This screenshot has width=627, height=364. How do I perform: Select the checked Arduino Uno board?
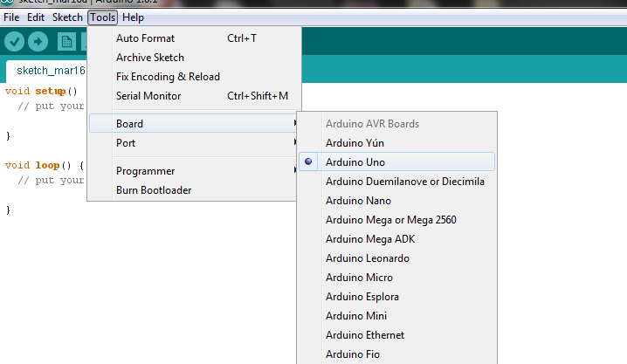tap(396, 161)
